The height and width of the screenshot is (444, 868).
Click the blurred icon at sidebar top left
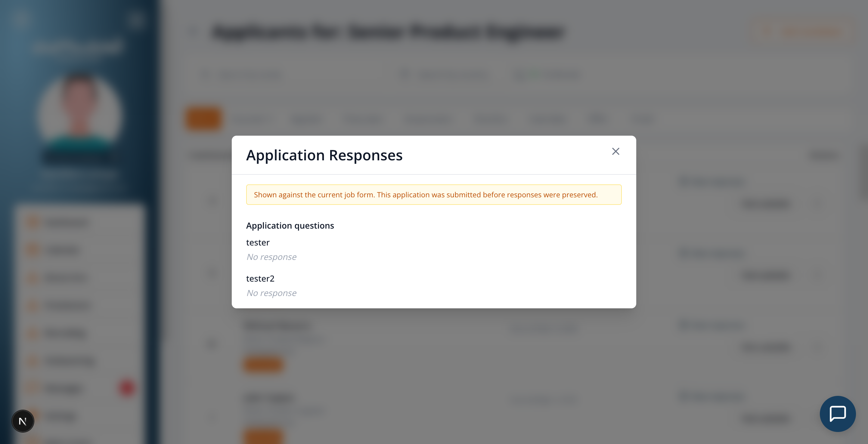point(21,20)
